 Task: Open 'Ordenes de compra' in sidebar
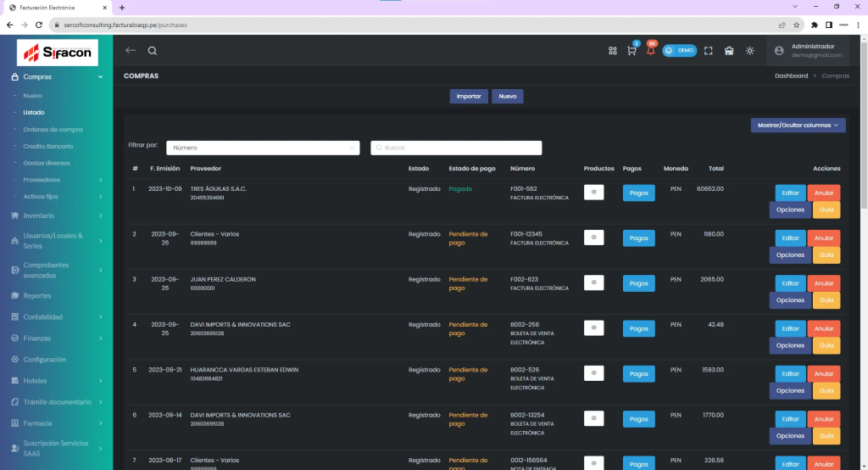[x=53, y=130]
